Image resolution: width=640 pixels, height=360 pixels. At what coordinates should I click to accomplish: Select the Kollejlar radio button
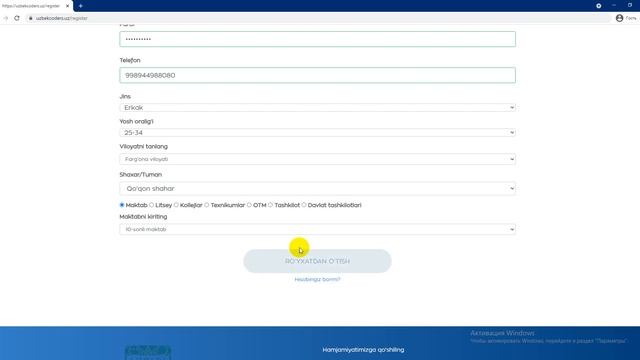tap(176, 205)
